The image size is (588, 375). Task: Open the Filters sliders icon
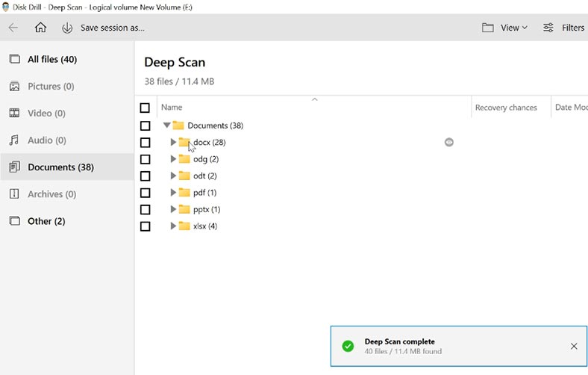(548, 28)
